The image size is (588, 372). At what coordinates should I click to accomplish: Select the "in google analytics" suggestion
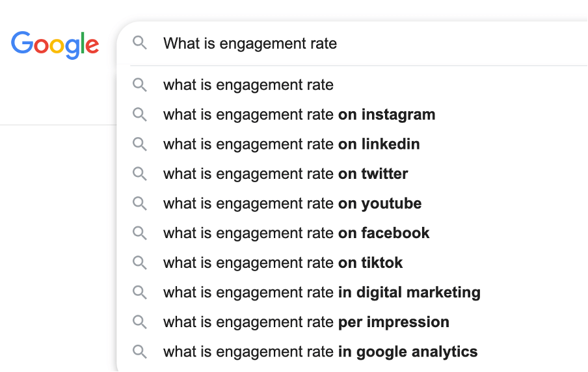[x=320, y=352]
